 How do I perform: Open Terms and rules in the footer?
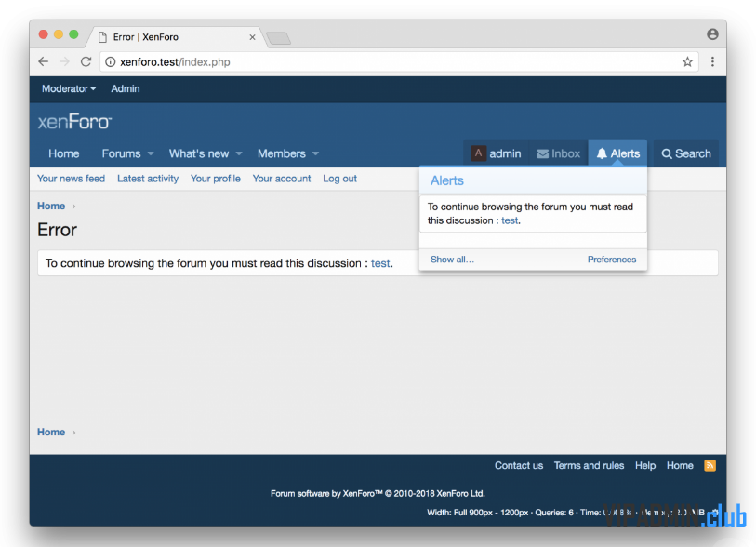tap(589, 465)
